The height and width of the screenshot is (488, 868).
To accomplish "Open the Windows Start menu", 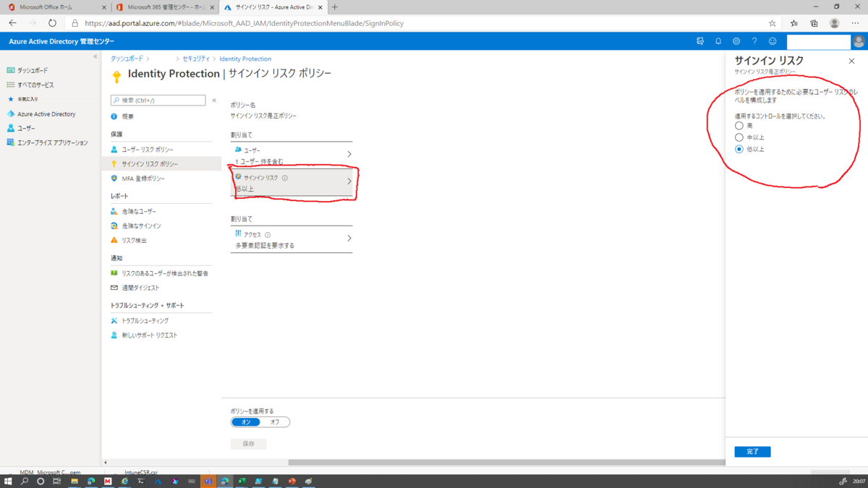I will coord(8,481).
